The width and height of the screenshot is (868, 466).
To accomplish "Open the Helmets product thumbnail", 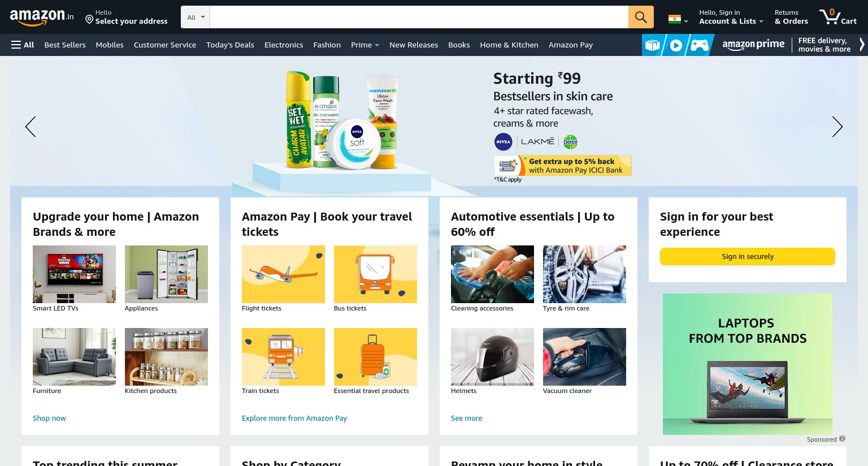I will click(x=492, y=357).
